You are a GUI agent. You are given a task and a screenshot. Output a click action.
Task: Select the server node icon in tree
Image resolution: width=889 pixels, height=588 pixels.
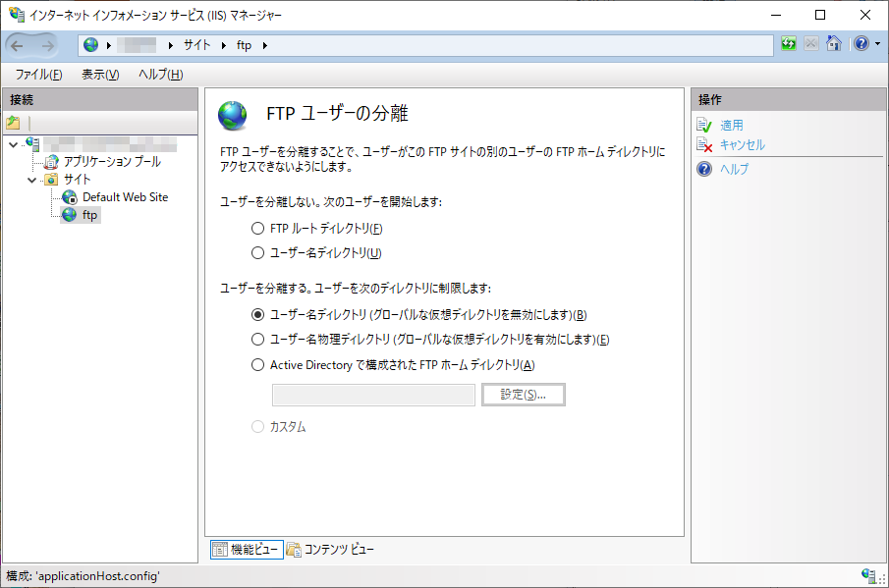(32, 144)
